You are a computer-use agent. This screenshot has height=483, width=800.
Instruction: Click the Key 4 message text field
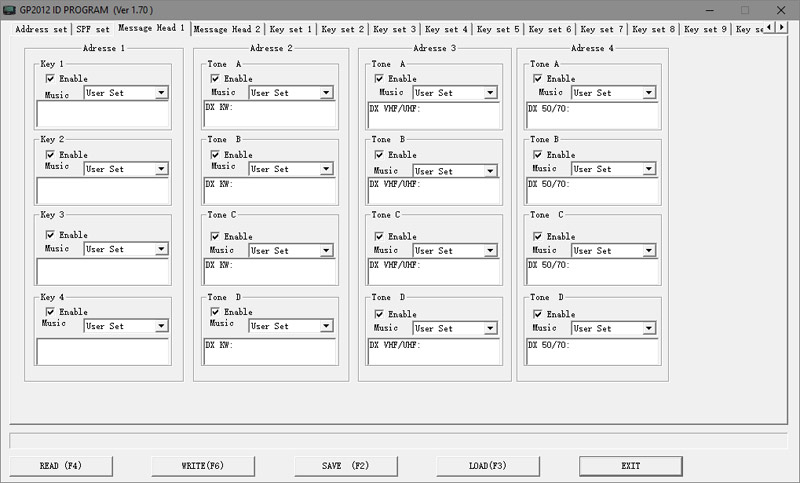point(103,350)
